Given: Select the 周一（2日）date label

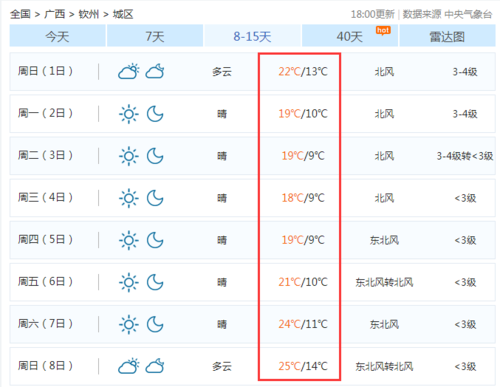Looking at the screenshot, I should pyautogui.click(x=45, y=113).
